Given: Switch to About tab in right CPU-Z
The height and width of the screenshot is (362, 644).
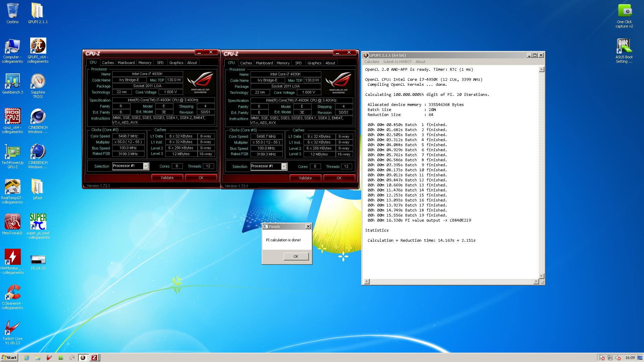Looking at the screenshot, I should point(330,63).
